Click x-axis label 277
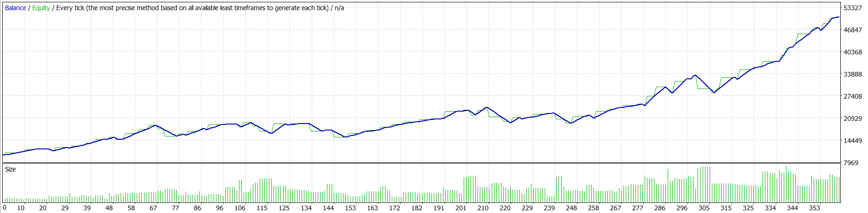The image size is (868, 213). tap(638, 208)
